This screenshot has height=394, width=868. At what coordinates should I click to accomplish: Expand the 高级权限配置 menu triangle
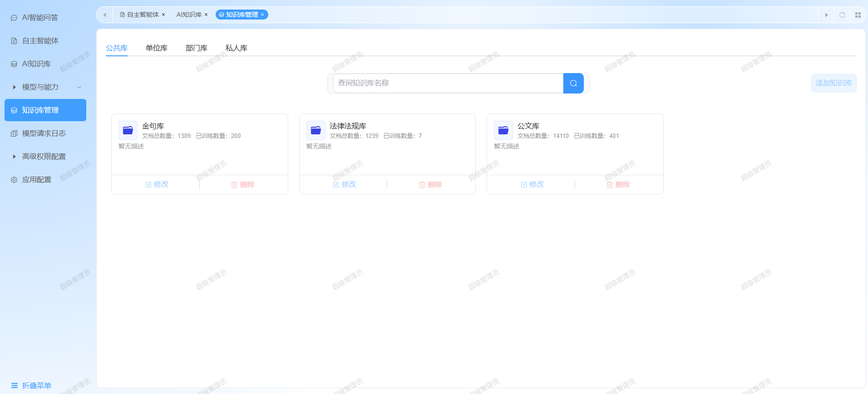[15, 157]
